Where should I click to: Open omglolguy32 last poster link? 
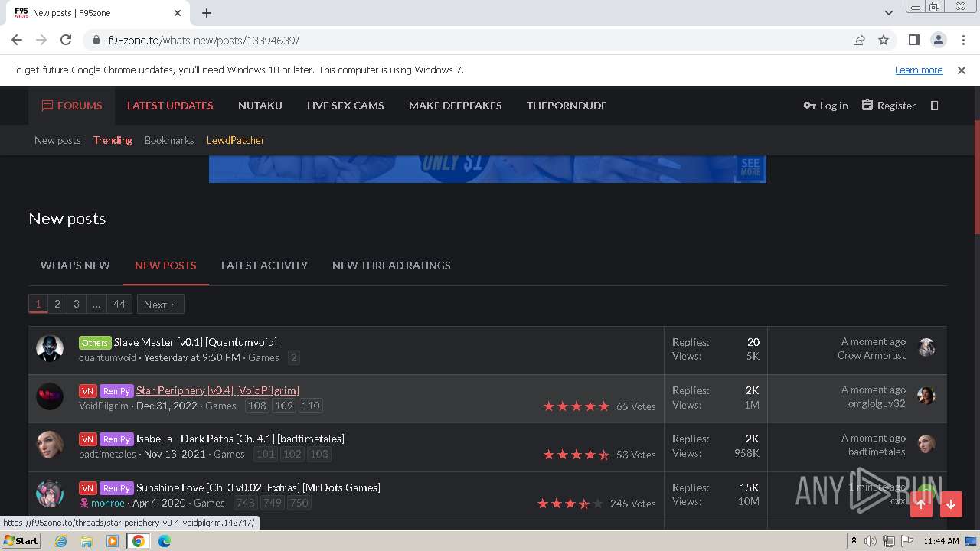click(877, 403)
